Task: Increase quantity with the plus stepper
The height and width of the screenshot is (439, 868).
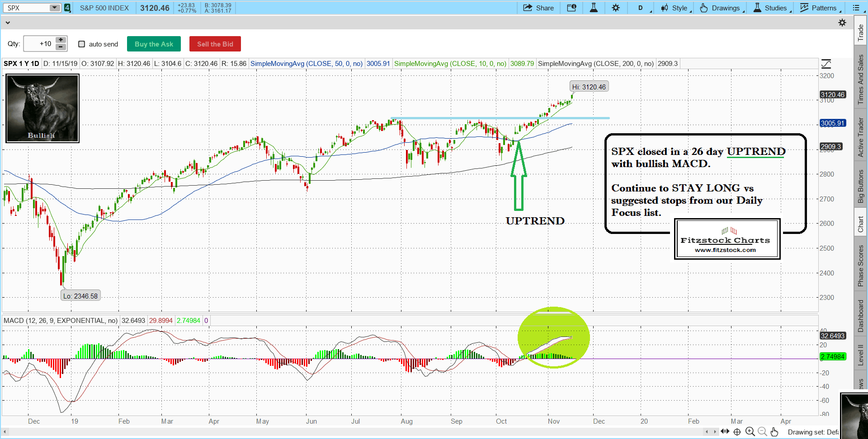Action: click(61, 40)
